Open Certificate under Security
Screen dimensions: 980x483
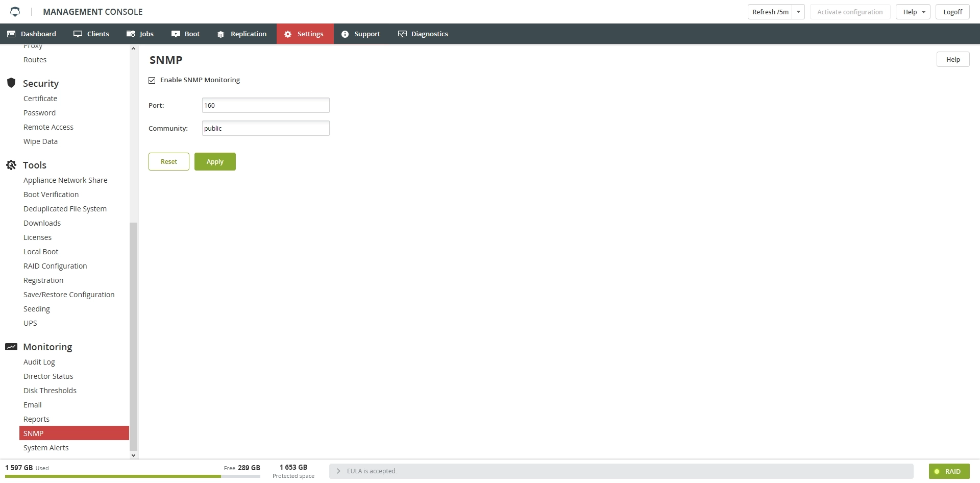[40, 99]
